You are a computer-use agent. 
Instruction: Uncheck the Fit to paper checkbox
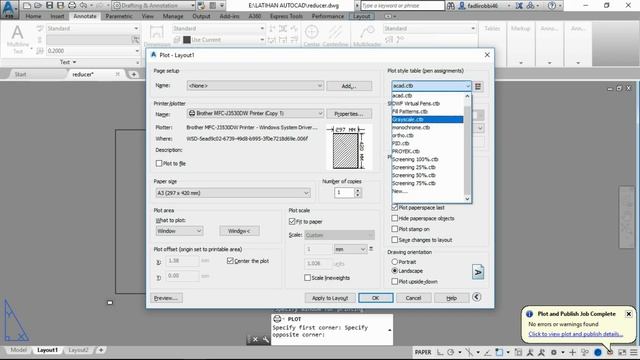[292, 222]
